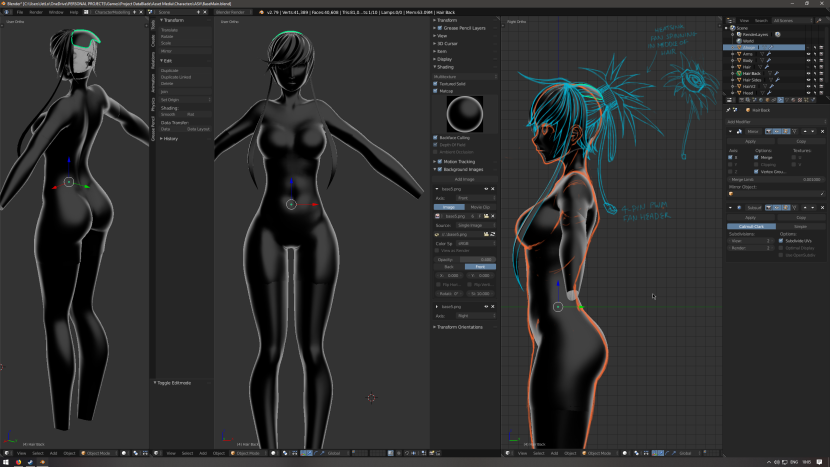
Task: Apply the Mirror modifier
Action: point(750,142)
